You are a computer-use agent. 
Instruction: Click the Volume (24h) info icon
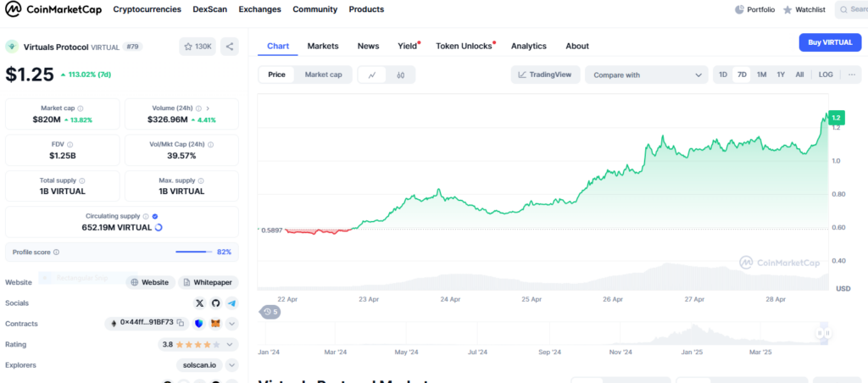coord(199,108)
